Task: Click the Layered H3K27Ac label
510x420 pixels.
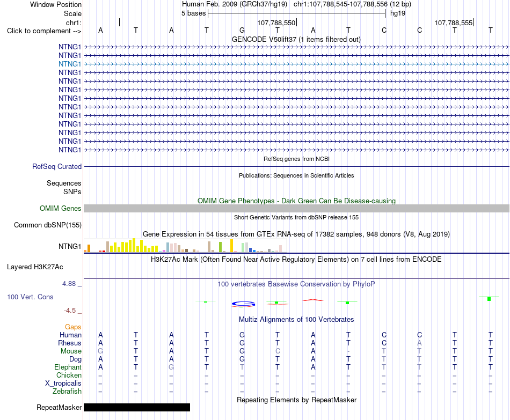Action: 35,267
